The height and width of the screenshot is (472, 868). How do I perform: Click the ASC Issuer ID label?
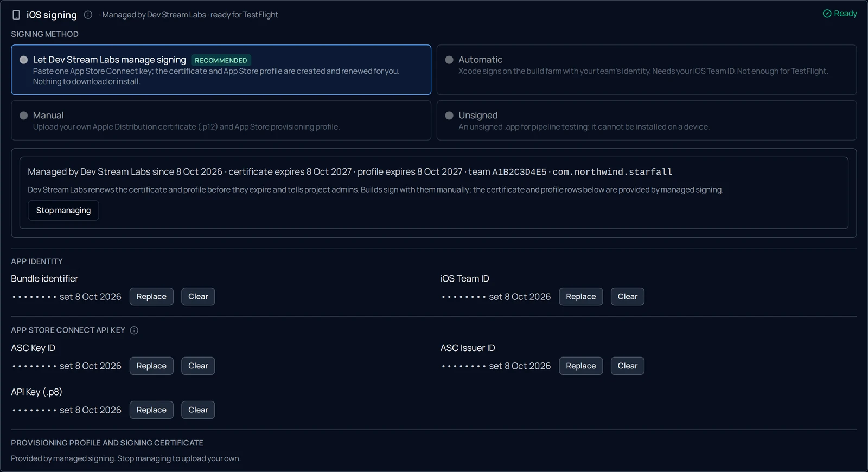468,348
